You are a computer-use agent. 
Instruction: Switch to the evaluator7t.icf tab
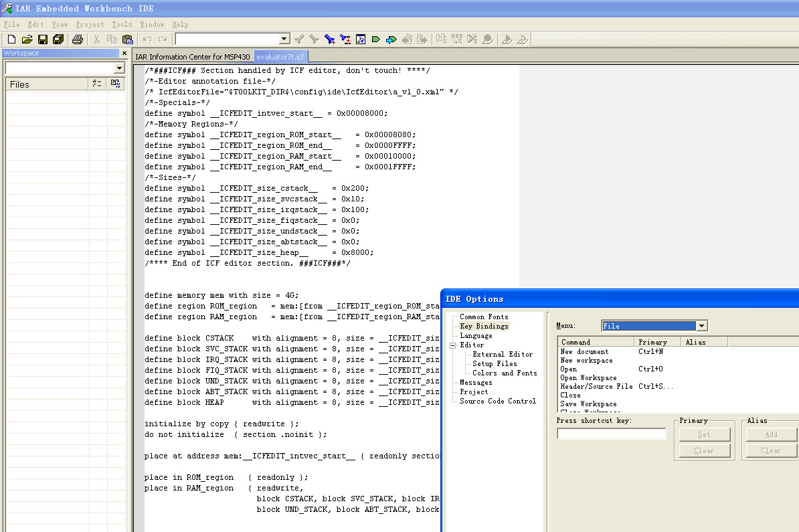tap(280, 57)
